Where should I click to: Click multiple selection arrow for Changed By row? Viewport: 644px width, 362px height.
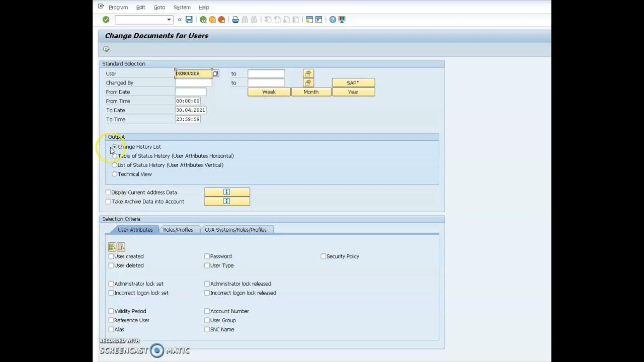click(x=308, y=82)
